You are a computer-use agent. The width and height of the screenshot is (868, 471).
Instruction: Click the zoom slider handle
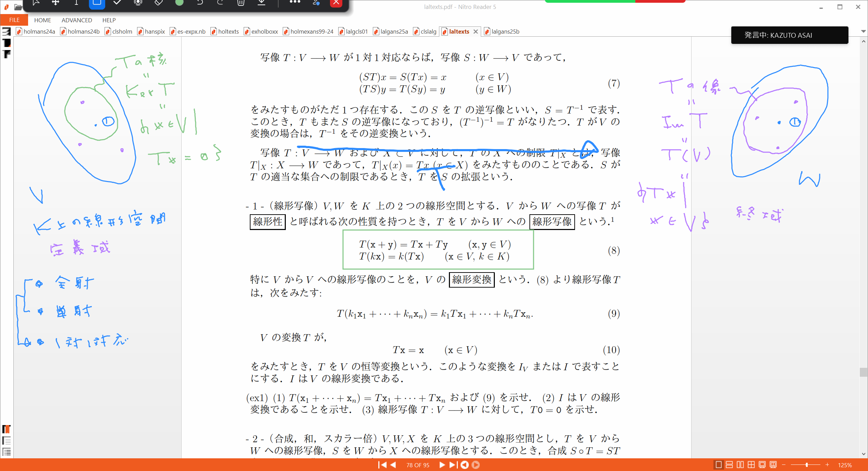pos(807,465)
